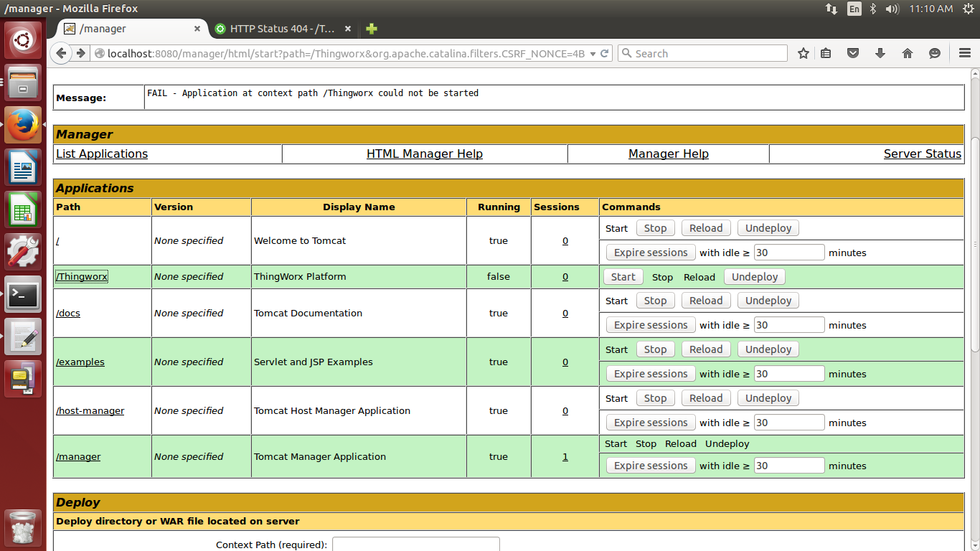The height and width of the screenshot is (551, 980).
Task: Open the /manager sessions count link 1
Action: [x=565, y=456]
